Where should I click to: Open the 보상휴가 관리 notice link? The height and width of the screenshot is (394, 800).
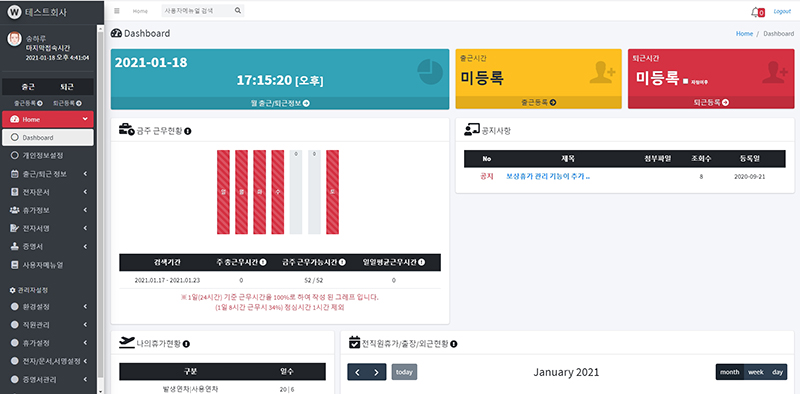pyautogui.click(x=548, y=176)
